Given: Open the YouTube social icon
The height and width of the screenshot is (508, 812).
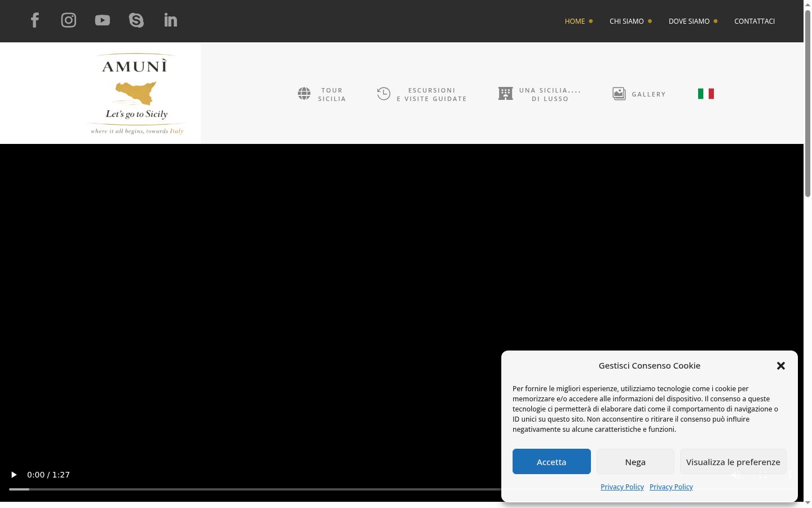Looking at the screenshot, I should 103,20.
